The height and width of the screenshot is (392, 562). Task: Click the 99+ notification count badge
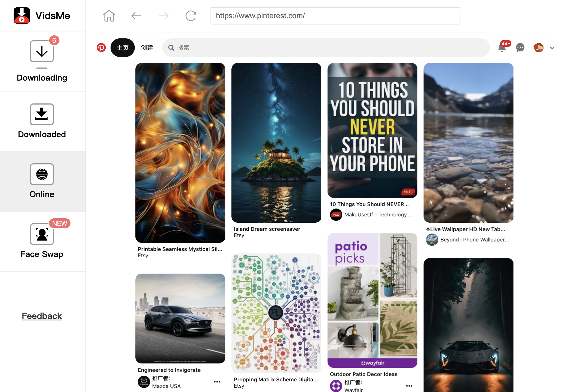(506, 43)
